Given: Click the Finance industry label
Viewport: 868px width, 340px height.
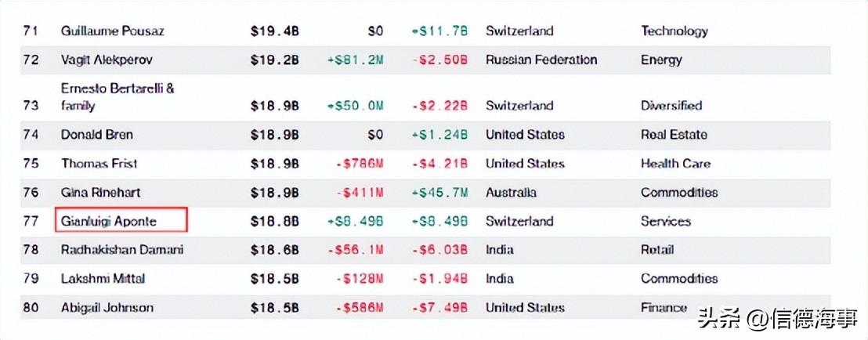Looking at the screenshot, I should 664,308.
